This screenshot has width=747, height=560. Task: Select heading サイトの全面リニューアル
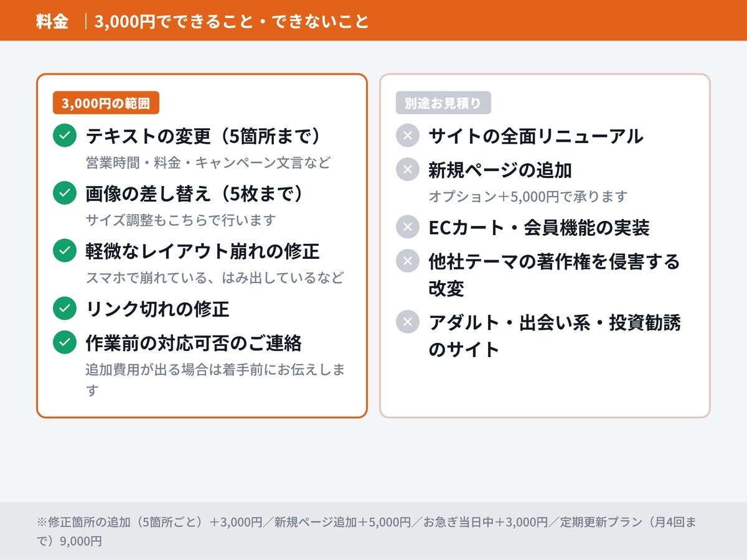536,136
